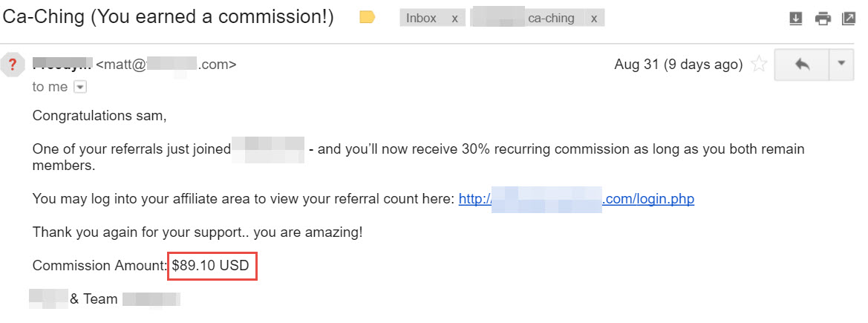Click the "Congratulations sam" greeting line
This screenshot has width=868, height=323.
coord(99,116)
